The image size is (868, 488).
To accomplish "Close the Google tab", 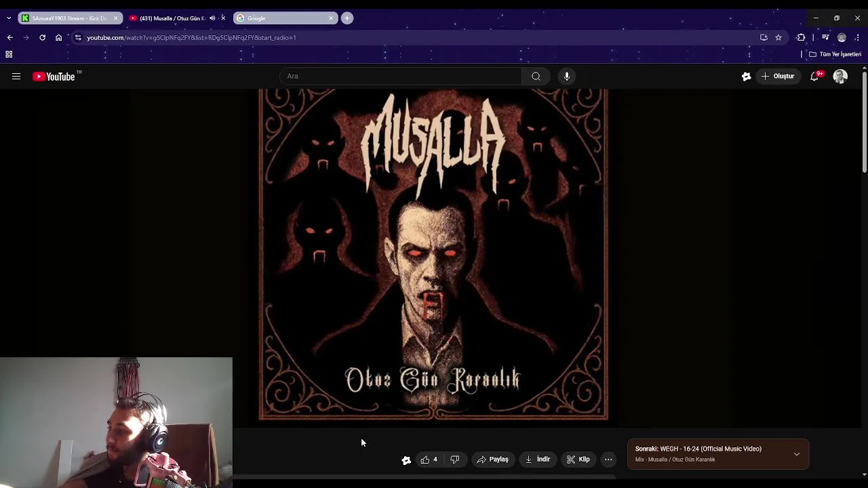I will [331, 18].
